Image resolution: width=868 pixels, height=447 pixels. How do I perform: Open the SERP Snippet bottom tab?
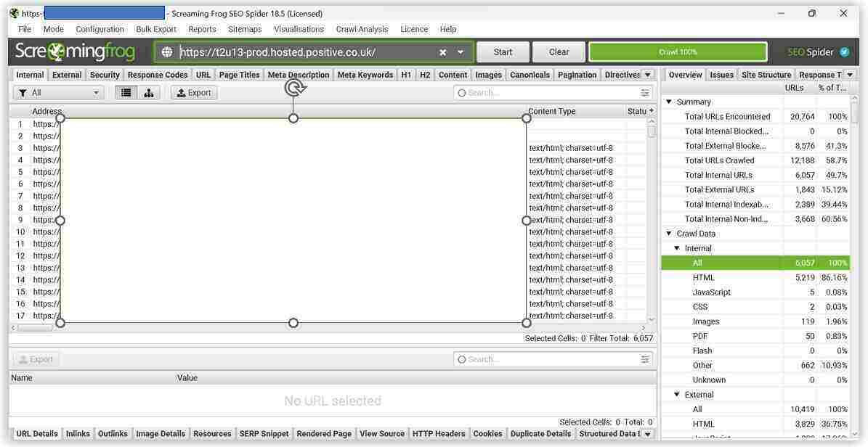point(264,434)
